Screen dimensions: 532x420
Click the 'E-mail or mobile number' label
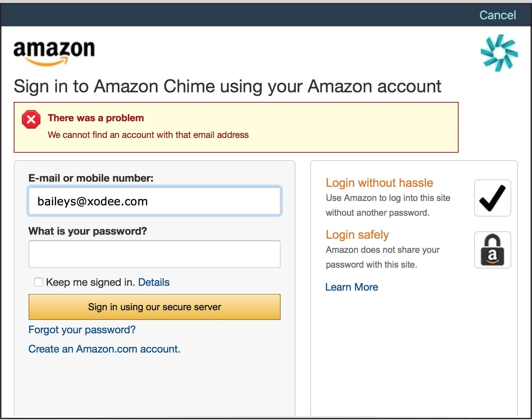(x=91, y=178)
